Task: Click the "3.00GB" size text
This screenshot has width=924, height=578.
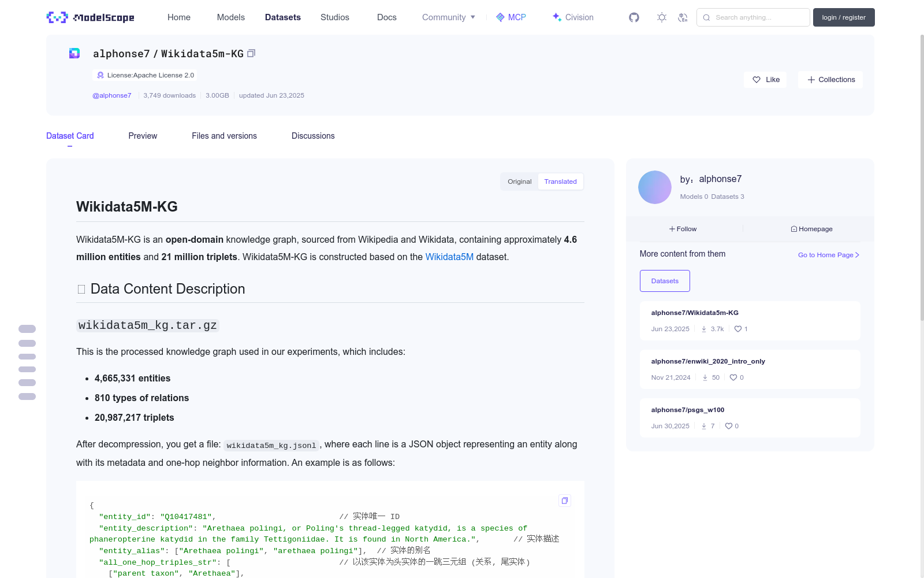Action: click(217, 95)
